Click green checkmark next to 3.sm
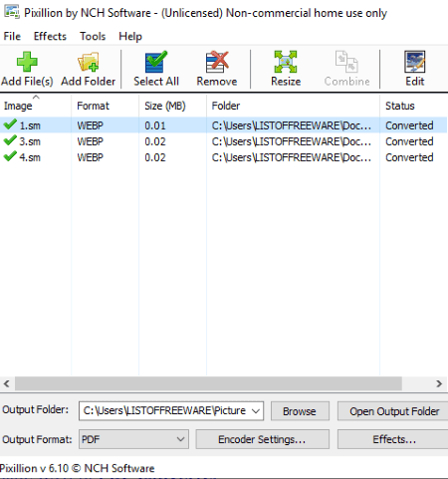448x479 pixels. pyautogui.click(x=10, y=140)
